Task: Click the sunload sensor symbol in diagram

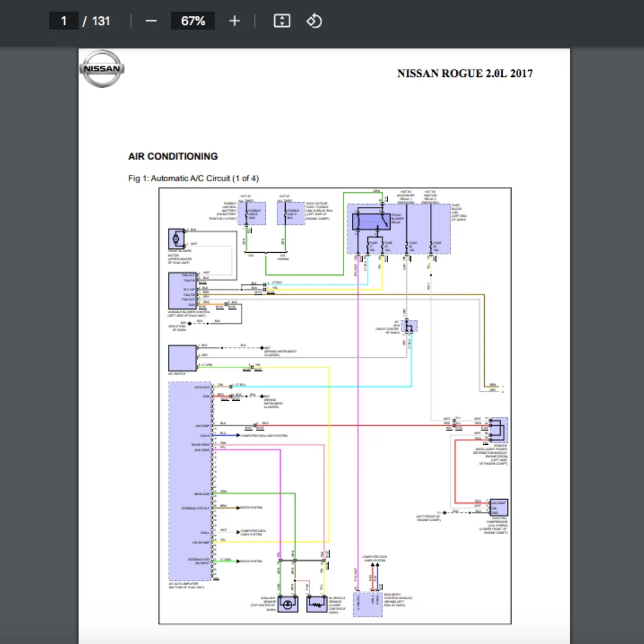Action: pos(288,604)
